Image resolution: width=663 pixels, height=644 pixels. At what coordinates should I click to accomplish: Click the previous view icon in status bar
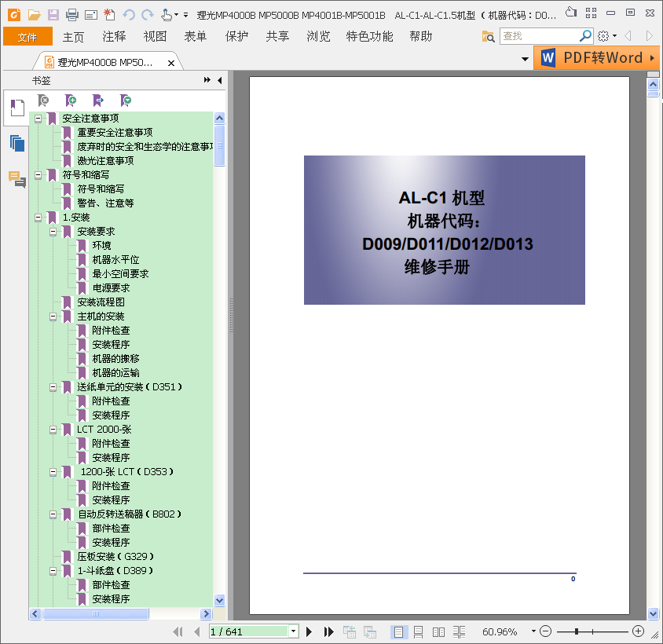tap(350, 631)
